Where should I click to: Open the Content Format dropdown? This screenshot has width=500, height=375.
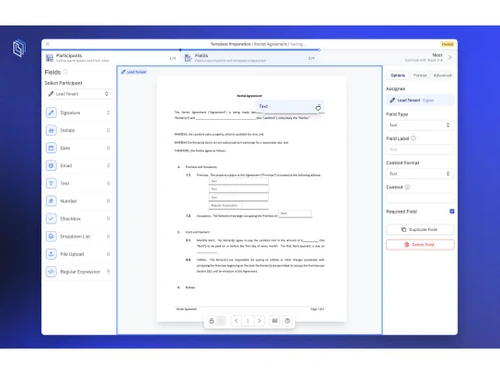pos(420,174)
